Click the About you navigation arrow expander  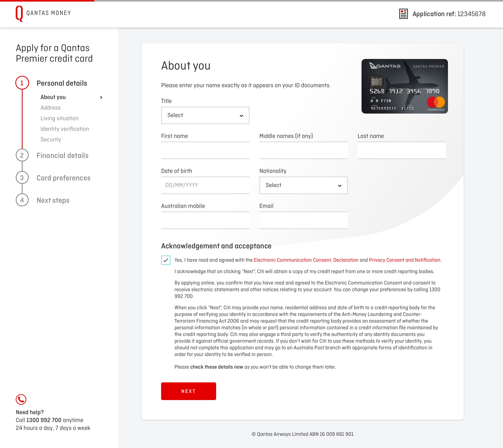pyautogui.click(x=101, y=97)
